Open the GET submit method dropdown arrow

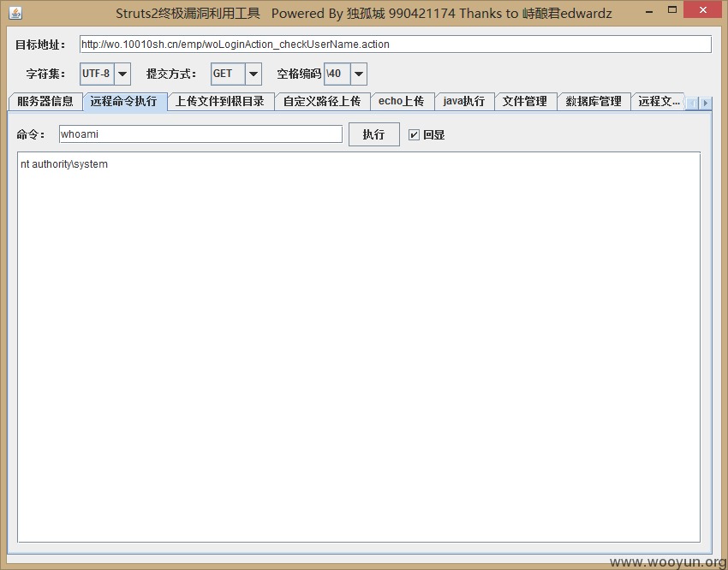(254, 74)
